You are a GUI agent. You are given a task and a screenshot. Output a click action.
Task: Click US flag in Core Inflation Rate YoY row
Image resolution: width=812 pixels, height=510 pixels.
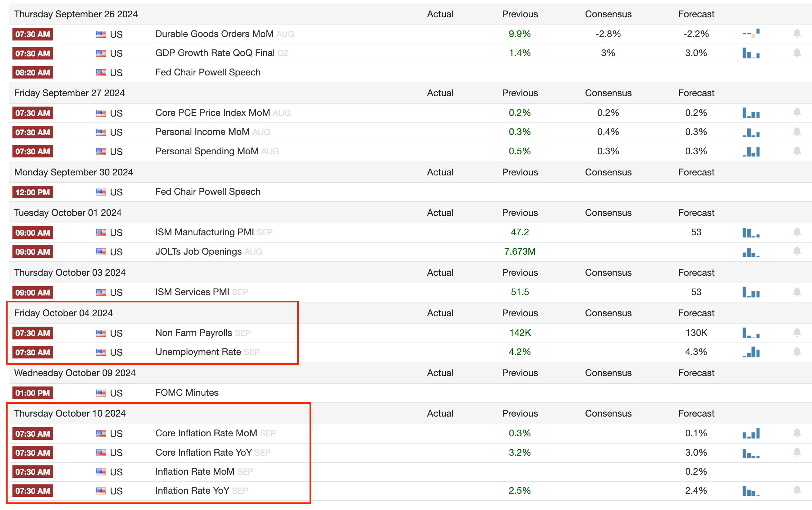101,453
